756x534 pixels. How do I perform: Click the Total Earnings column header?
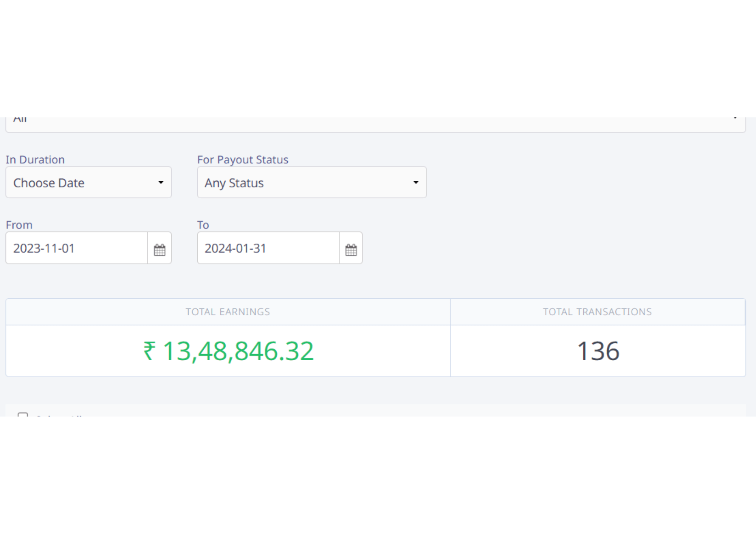(x=228, y=312)
